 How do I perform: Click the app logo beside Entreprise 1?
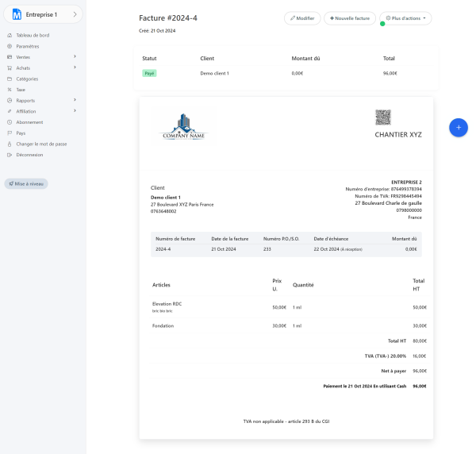[x=17, y=14]
